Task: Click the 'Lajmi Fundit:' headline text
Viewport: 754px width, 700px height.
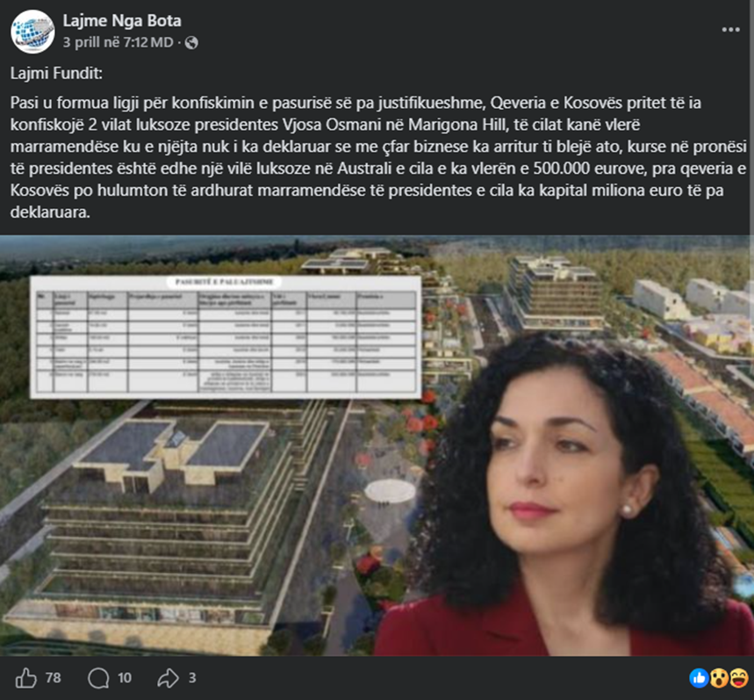Action: (56, 74)
